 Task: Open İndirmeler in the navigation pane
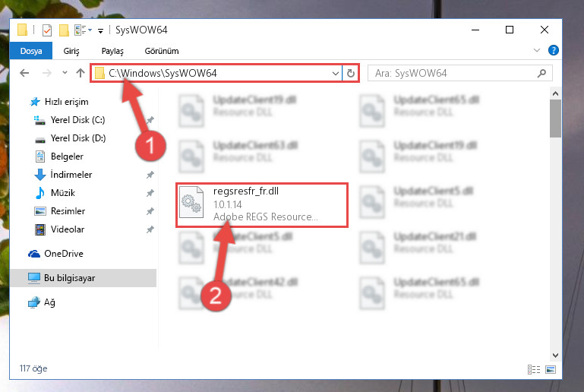[71, 175]
